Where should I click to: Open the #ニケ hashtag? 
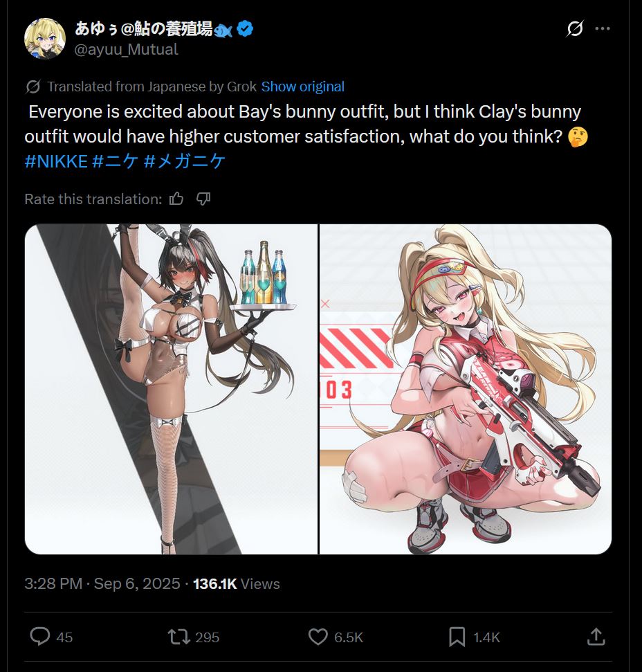click(116, 161)
